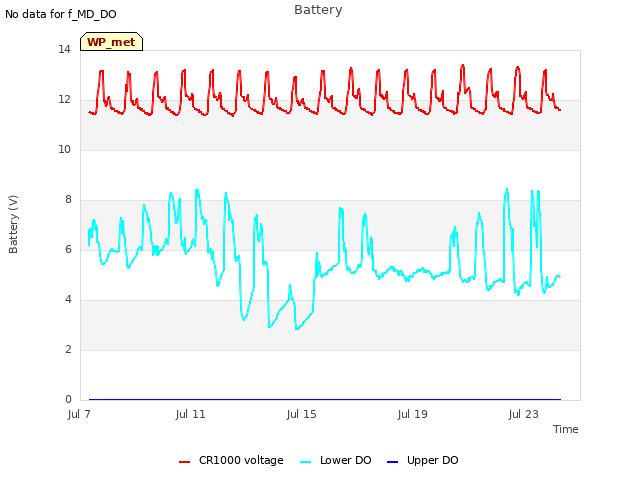The width and height of the screenshot is (640, 480).
Task: Click the Jul 11 x-axis tick label
Action: point(191,414)
